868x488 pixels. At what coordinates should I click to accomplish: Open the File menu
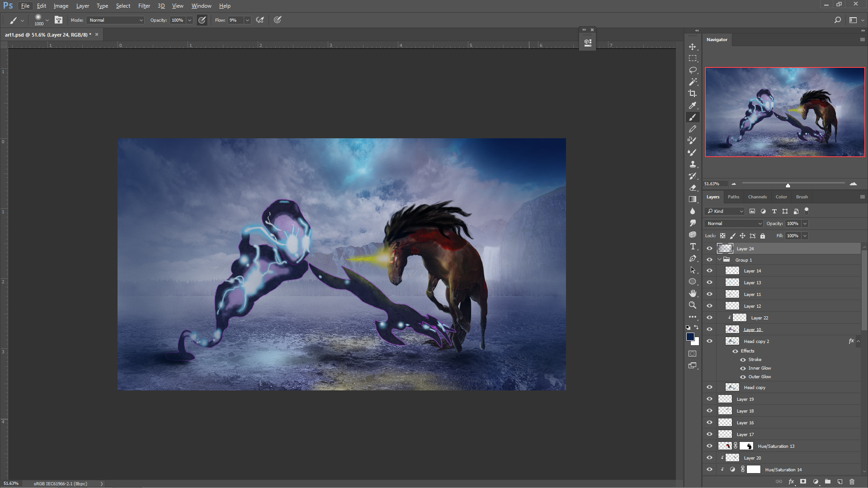coord(25,6)
